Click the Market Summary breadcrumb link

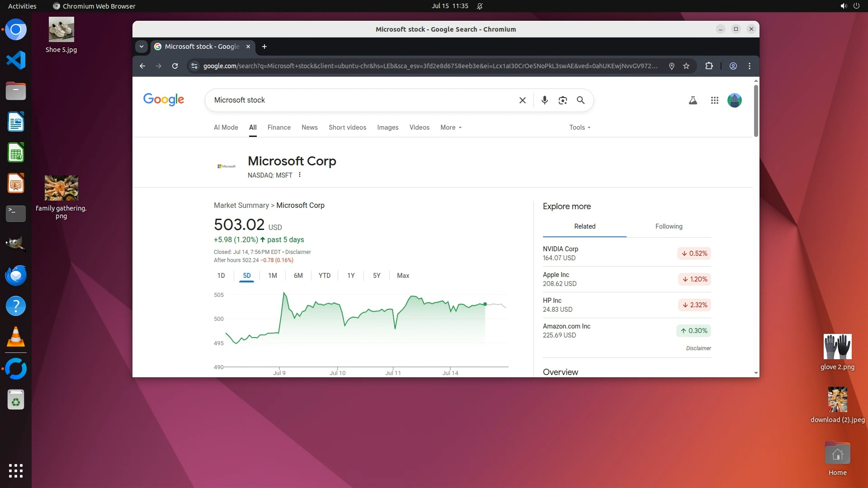coord(241,205)
